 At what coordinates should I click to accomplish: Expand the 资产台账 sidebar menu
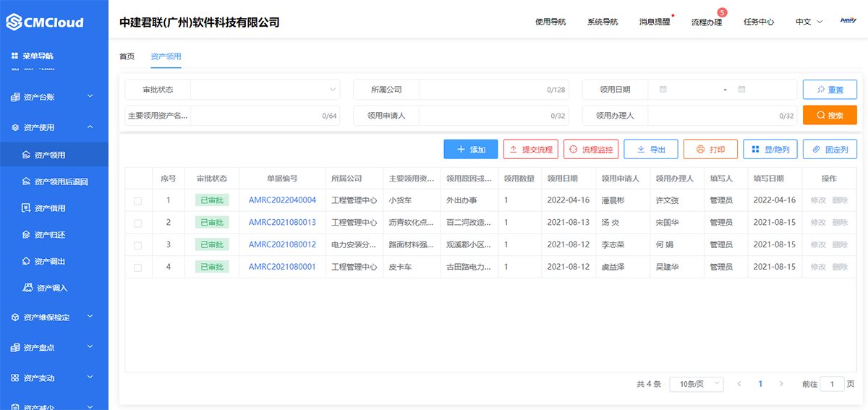click(x=90, y=96)
